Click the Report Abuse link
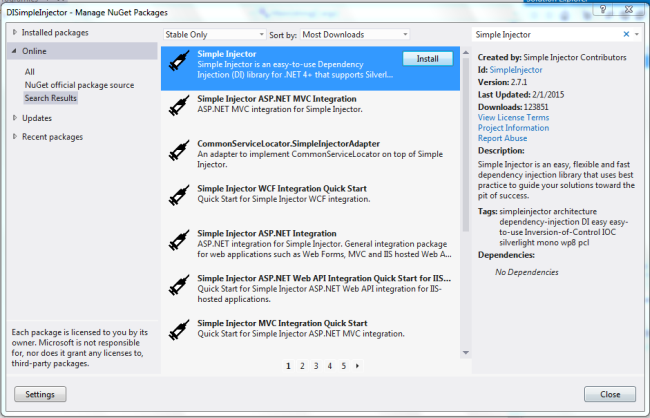Image resolution: width=650 pixels, height=418 pixels. coord(502,138)
